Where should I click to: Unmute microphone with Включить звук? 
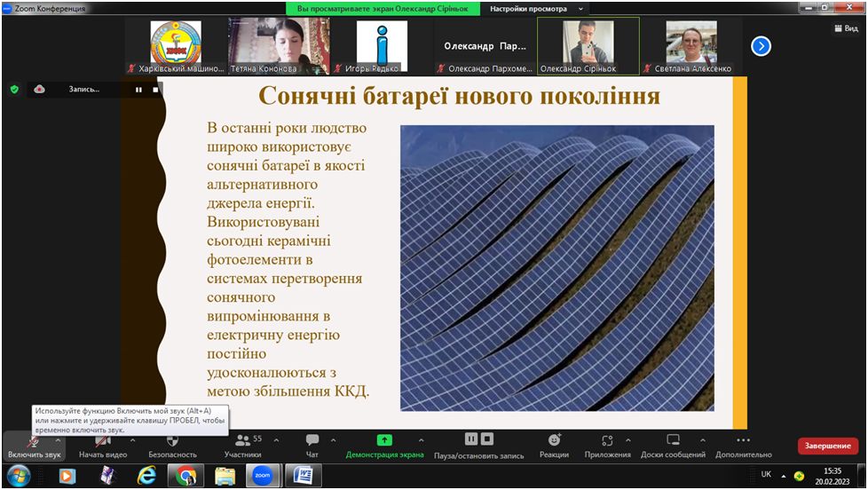pyautogui.click(x=34, y=447)
